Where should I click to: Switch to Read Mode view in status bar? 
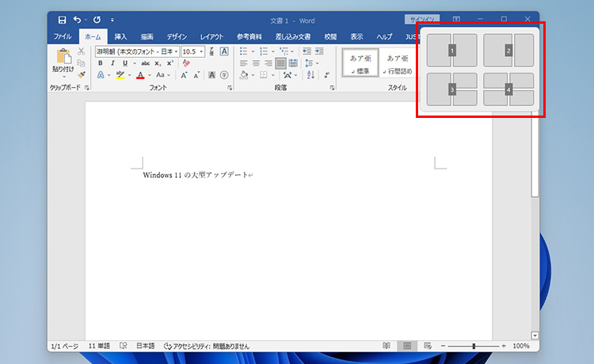pos(386,346)
